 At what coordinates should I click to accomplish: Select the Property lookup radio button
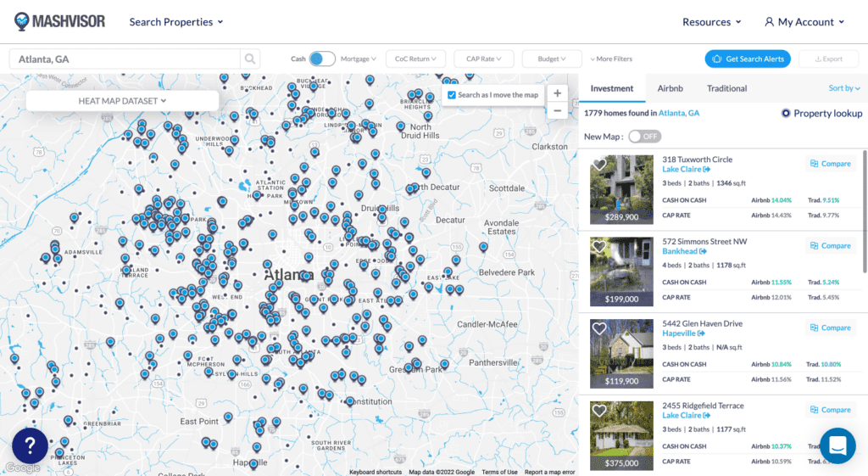click(x=786, y=113)
